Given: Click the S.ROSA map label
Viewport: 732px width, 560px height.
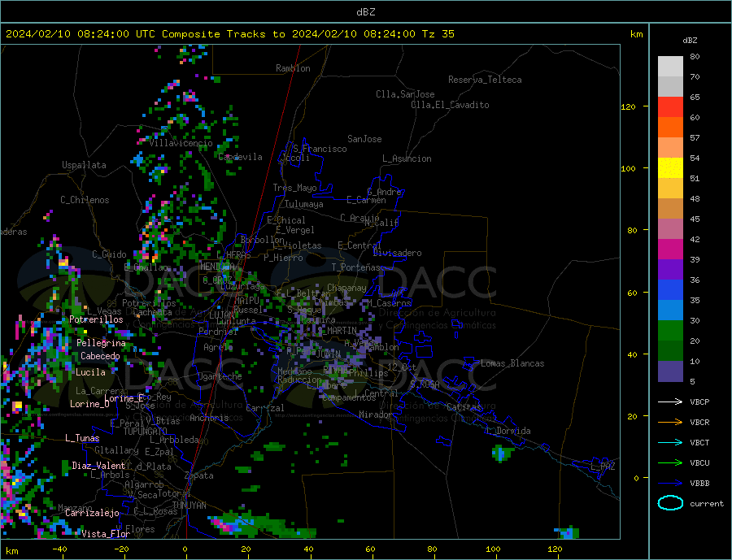Looking at the screenshot, I should [425, 384].
